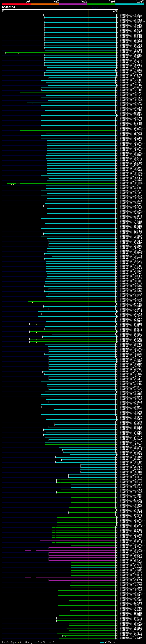
Task: Click the green alignment bar of UniRef100_A7QIS9
Action: [x=61, y=53]
